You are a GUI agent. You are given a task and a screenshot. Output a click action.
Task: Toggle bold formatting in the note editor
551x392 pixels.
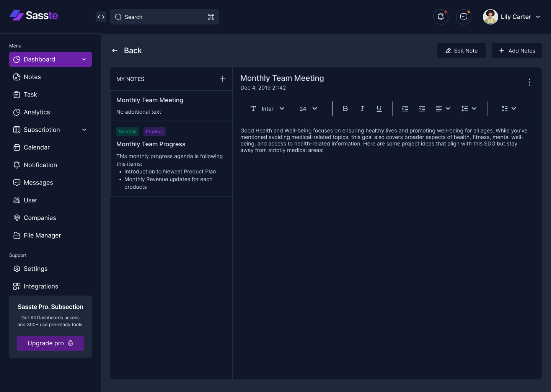[345, 108]
